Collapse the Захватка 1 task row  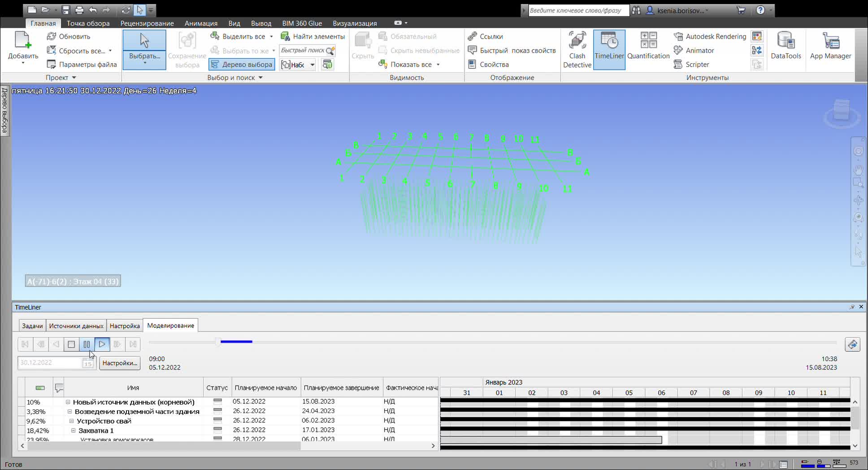point(73,430)
